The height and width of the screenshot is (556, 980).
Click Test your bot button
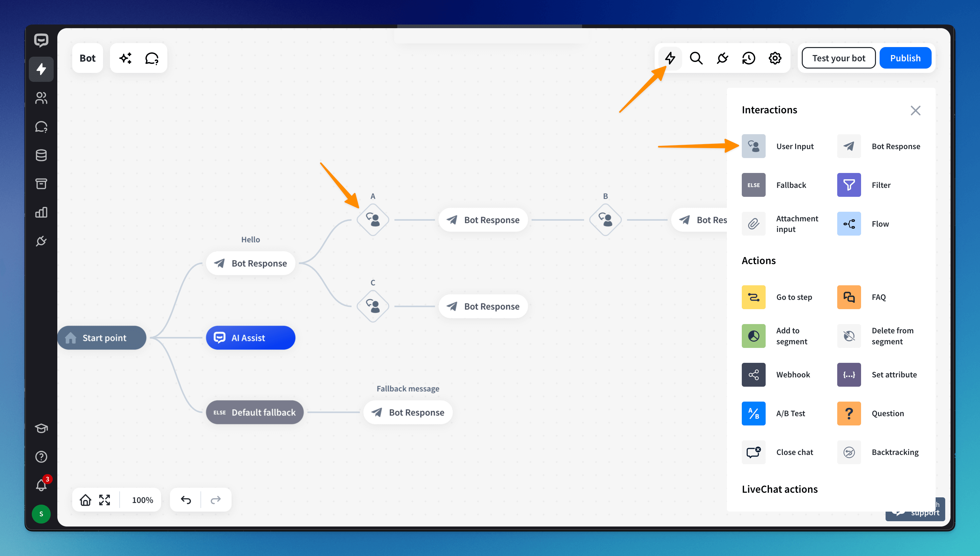pyautogui.click(x=838, y=58)
